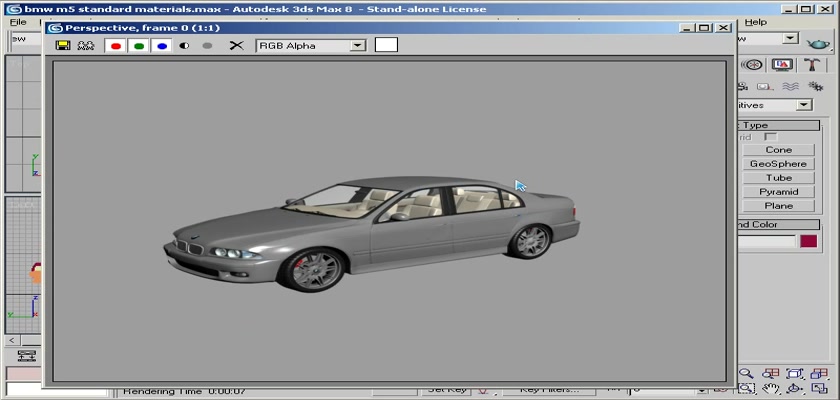Select the Space Warps waves icon
Viewport: 840px width, 400px height.
[790, 86]
